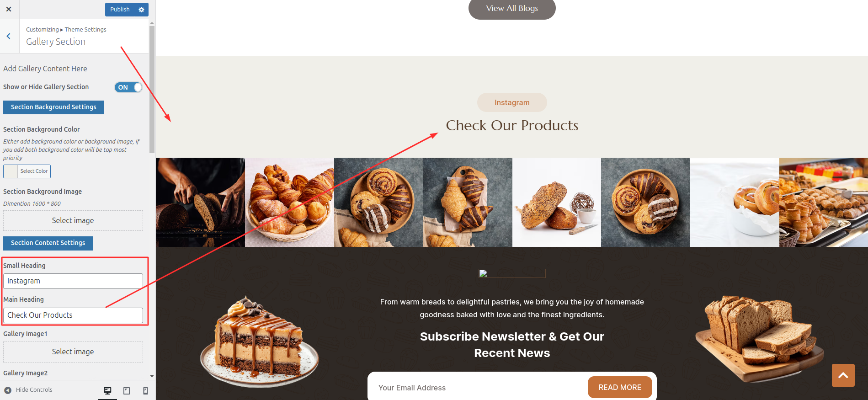The height and width of the screenshot is (400, 868).
Task: Click the Small Heading input field
Action: pos(73,281)
